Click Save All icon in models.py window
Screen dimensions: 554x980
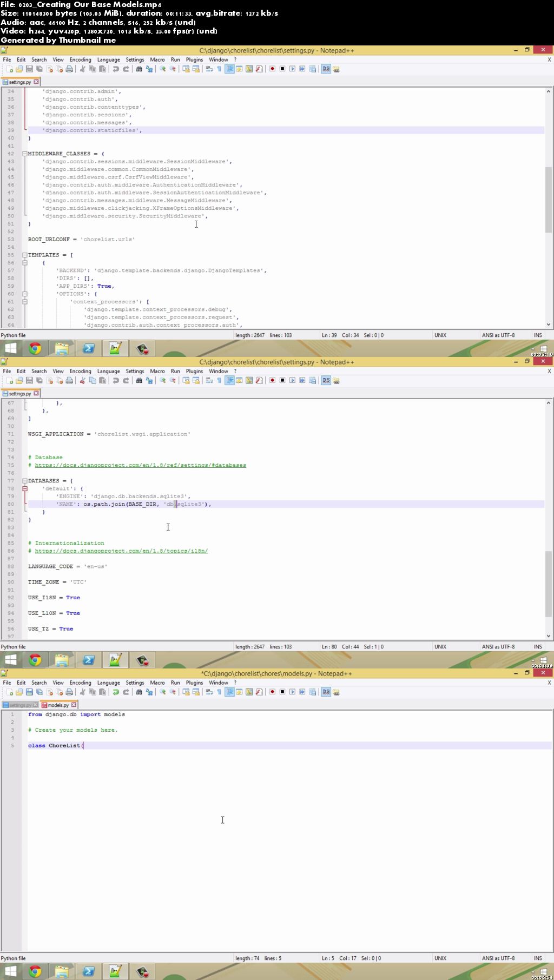pos(39,692)
